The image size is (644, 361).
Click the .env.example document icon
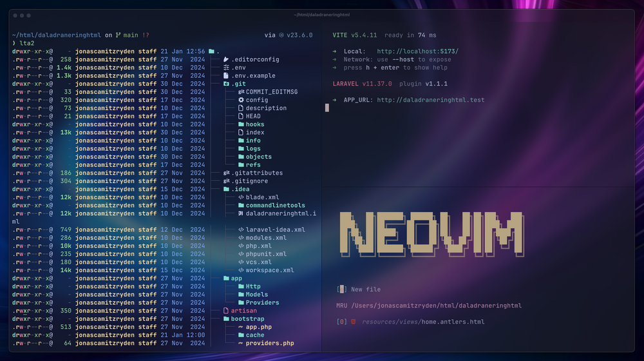click(x=226, y=75)
